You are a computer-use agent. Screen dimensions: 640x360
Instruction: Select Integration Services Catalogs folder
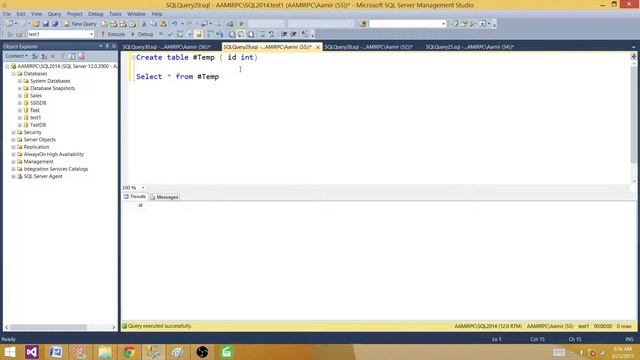pos(56,169)
